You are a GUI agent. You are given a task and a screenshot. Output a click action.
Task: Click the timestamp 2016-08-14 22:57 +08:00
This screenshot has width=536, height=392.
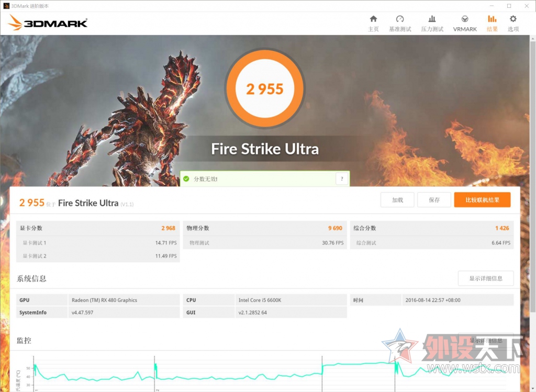pos(433,300)
